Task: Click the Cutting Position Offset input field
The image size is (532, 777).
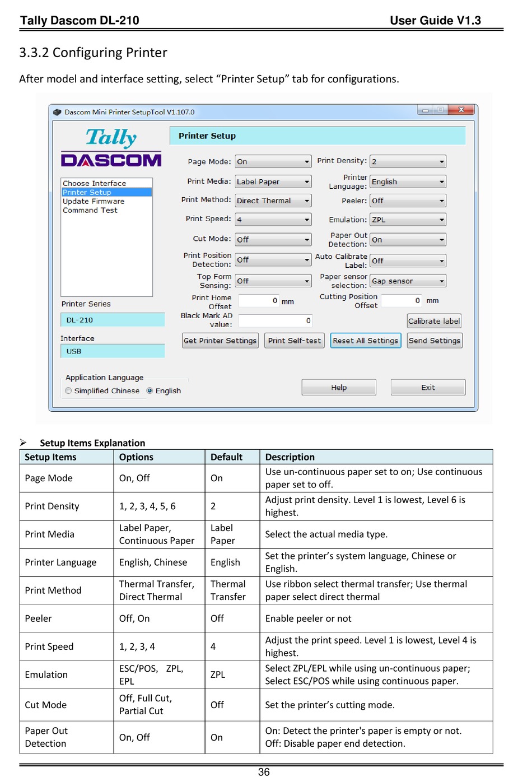Action: click(x=402, y=301)
